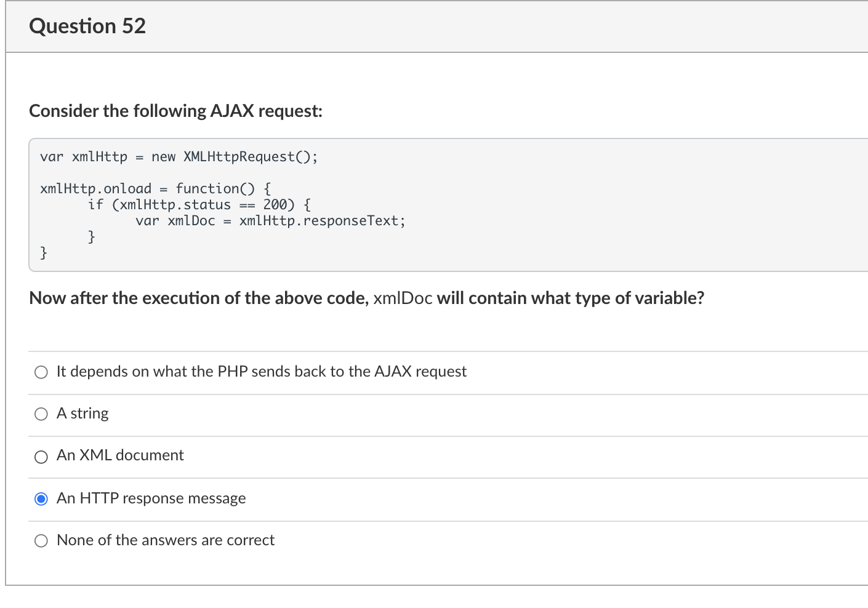
Task: Click the 'It depends on what the PHP sends' label text
Action: click(262, 372)
